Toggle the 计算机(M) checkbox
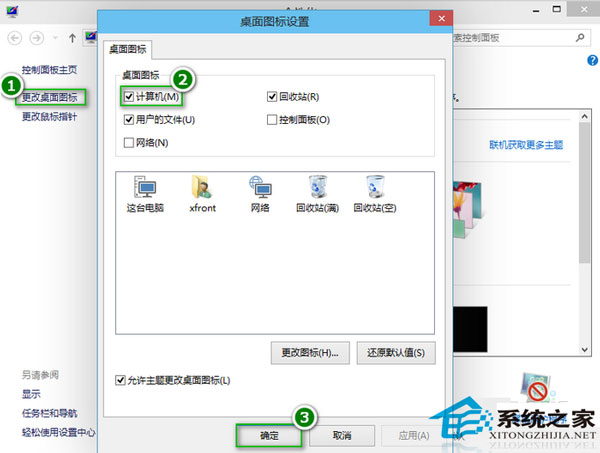 pos(128,97)
